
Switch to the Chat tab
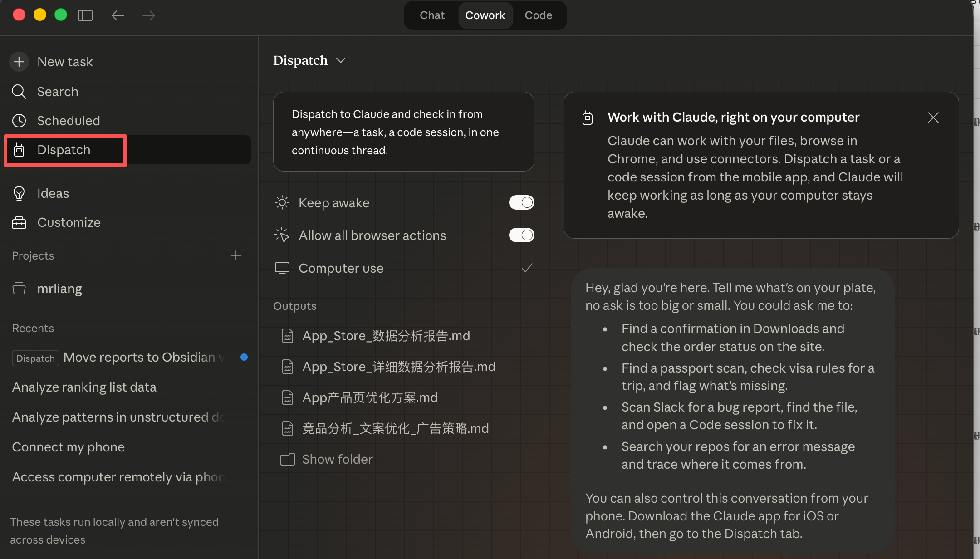(431, 15)
